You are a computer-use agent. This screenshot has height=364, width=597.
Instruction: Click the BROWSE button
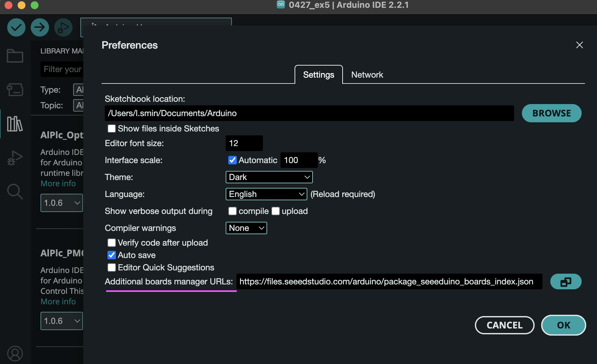tap(552, 113)
